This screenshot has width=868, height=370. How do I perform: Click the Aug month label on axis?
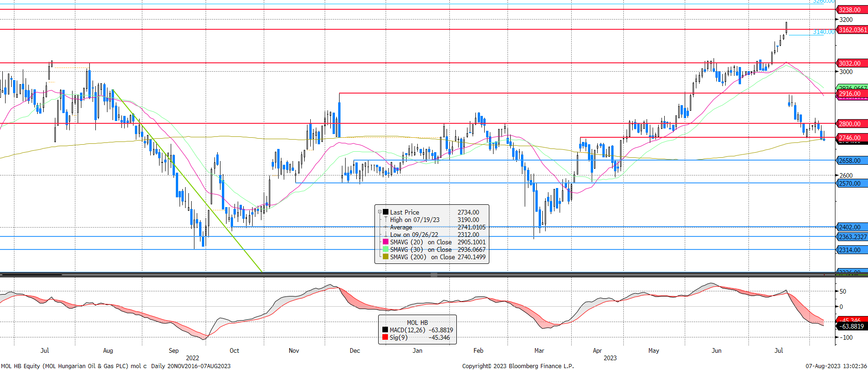(108, 350)
